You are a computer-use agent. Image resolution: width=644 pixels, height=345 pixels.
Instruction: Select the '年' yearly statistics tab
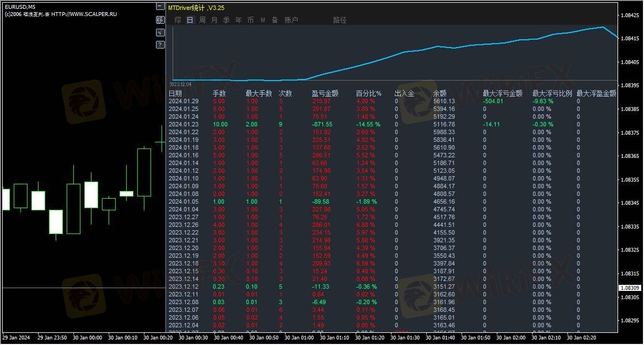pos(238,20)
